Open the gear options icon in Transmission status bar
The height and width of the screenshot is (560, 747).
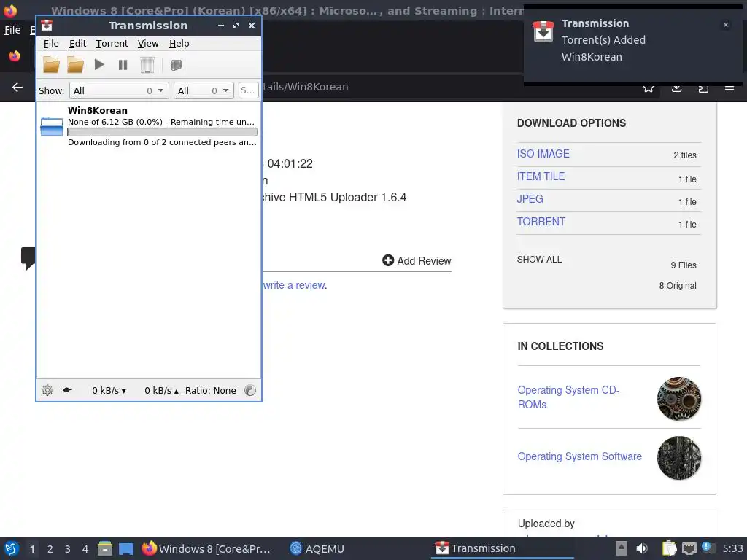click(47, 391)
